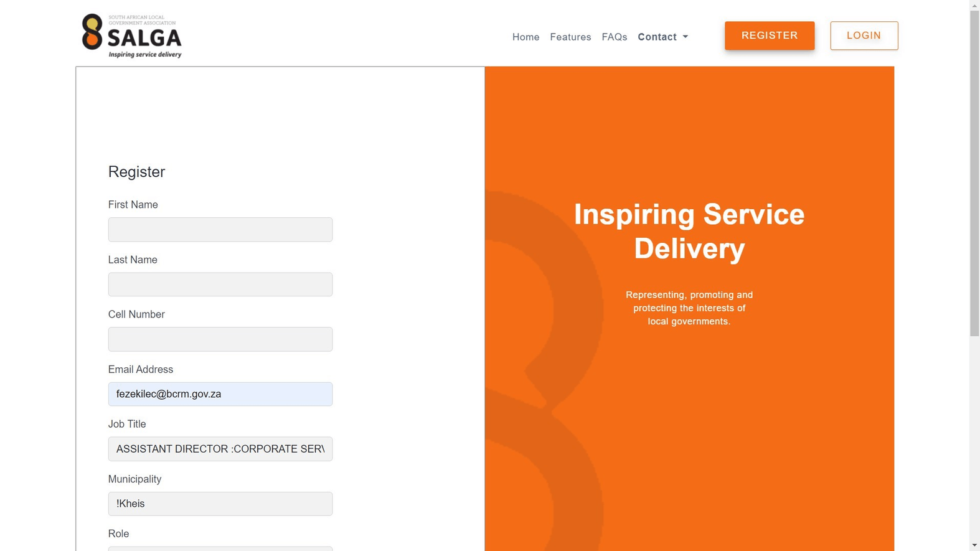Image resolution: width=980 pixels, height=551 pixels.
Task: Click the scrollbar down arrow
Action: pyautogui.click(x=974, y=545)
